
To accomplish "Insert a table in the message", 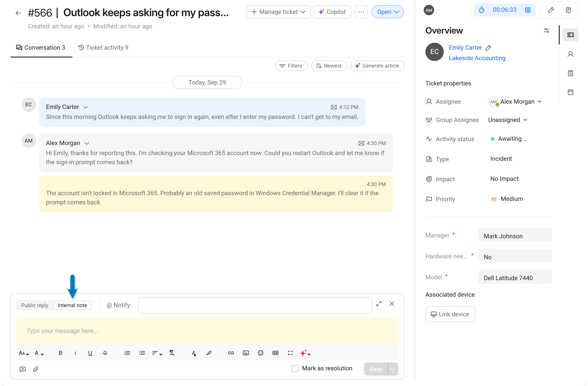I will (x=275, y=353).
